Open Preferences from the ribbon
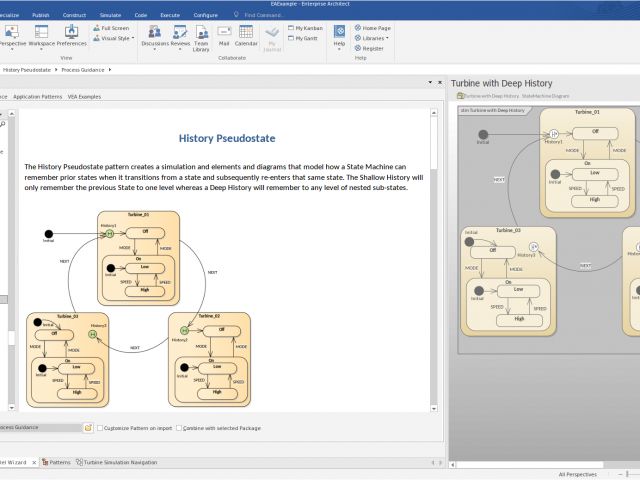 click(72, 36)
